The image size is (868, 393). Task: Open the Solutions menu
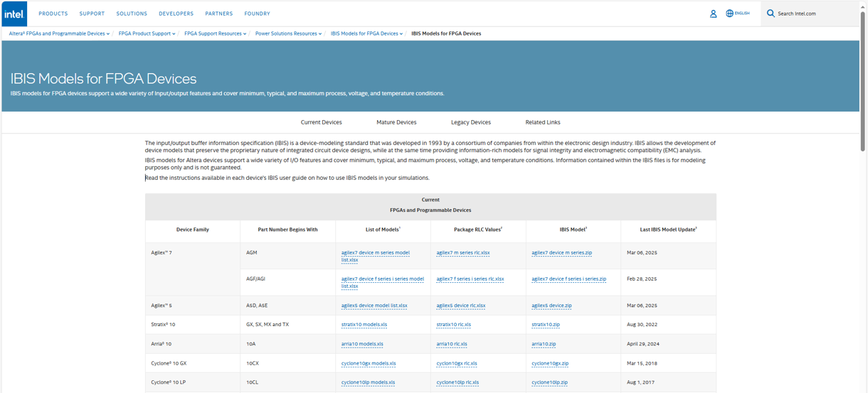pos(132,14)
